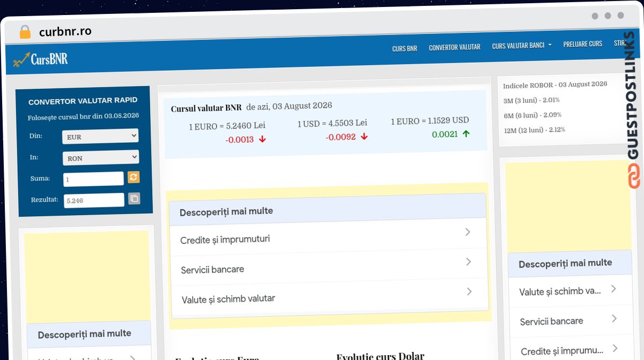Click the 1 EURO = 1.1529 USD rate
The width and height of the screenshot is (644, 360).
point(430,121)
